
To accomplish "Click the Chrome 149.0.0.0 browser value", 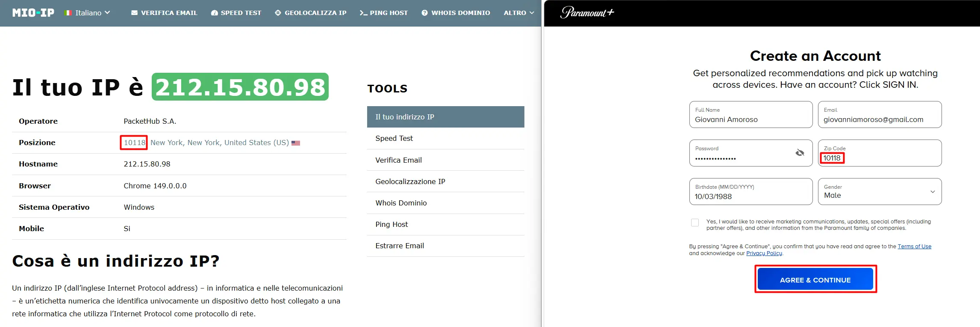I will 155,186.
